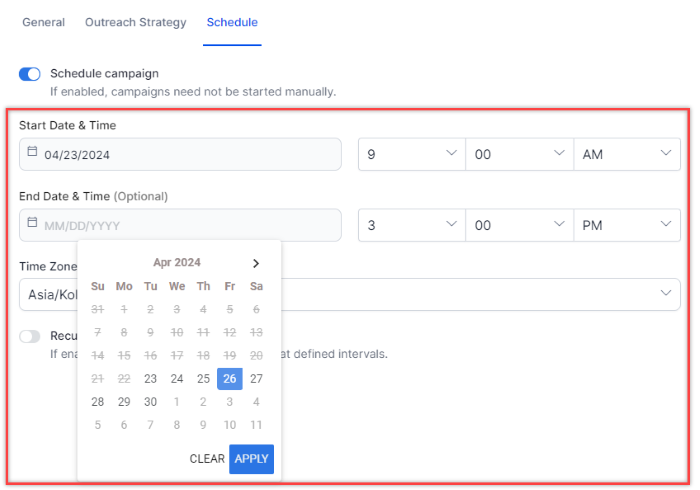Enable the Recurring toggle switch
This screenshot has height=490, width=700.
30,337
